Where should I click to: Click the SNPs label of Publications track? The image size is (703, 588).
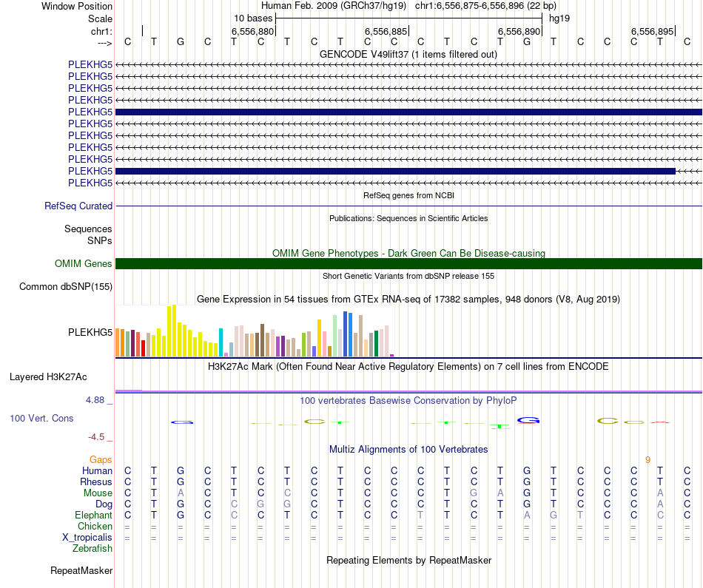click(x=100, y=240)
